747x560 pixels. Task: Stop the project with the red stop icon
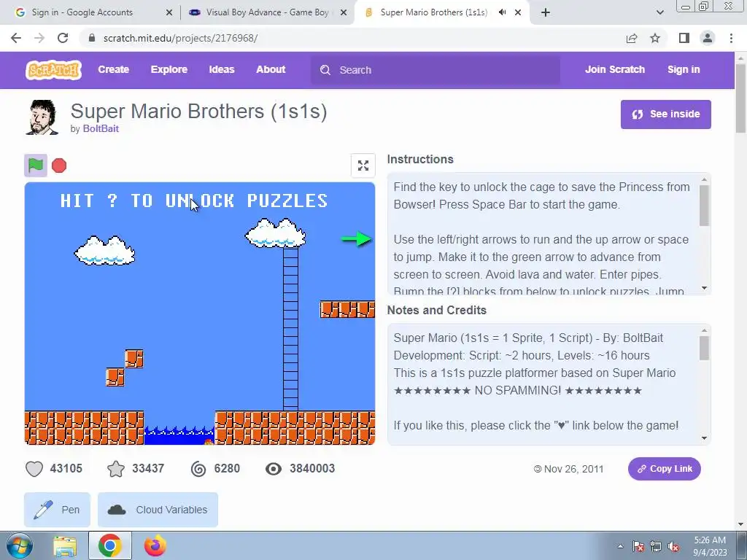click(59, 166)
